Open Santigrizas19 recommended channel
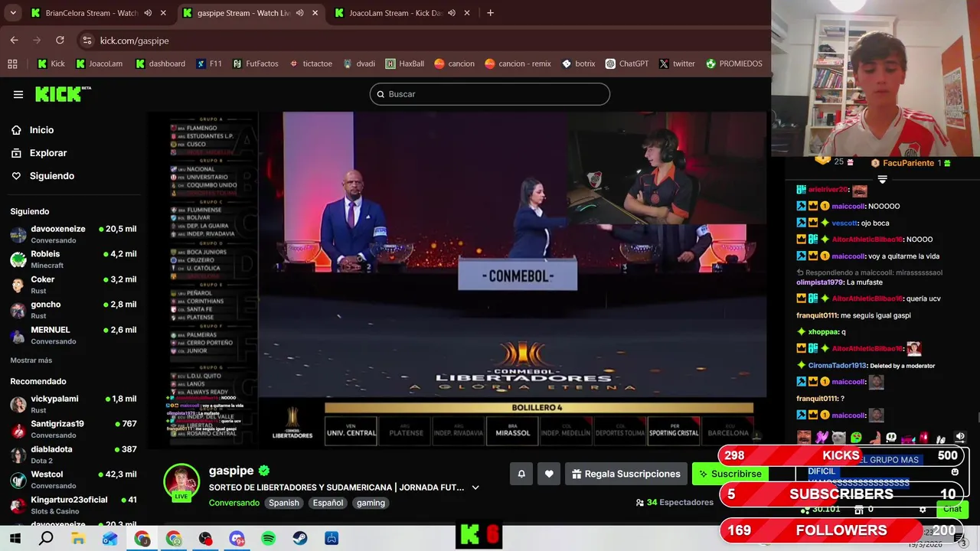The height and width of the screenshot is (551, 980). point(73,429)
